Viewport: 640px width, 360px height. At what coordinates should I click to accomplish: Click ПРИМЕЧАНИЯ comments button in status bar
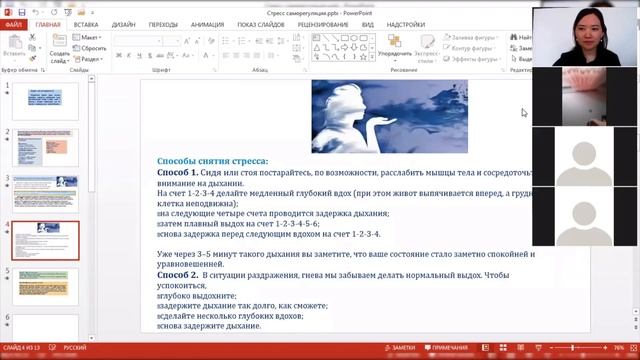pyautogui.click(x=446, y=348)
